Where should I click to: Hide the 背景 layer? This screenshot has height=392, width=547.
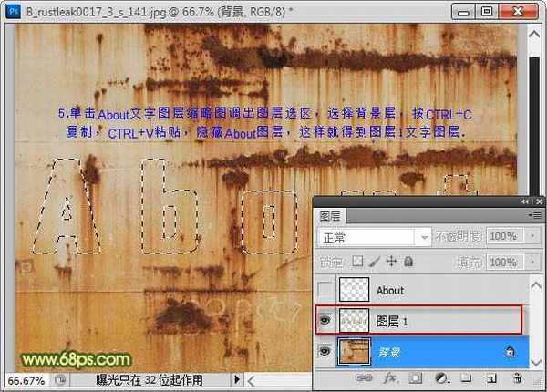pyautogui.click(x=325, y=351)
